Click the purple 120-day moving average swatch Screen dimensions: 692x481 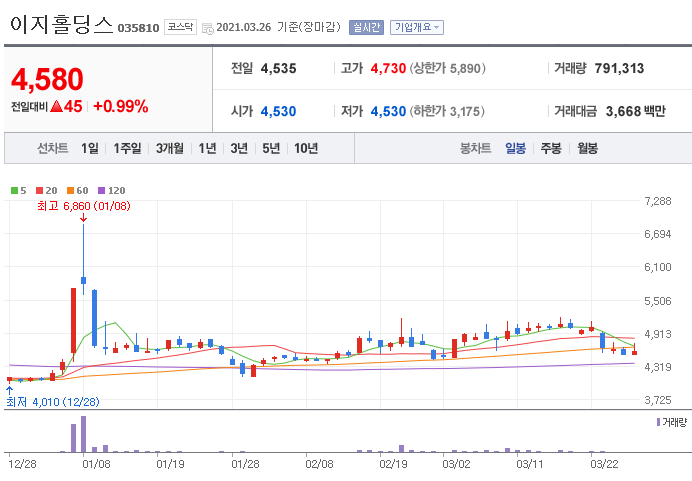coord(102,191)
